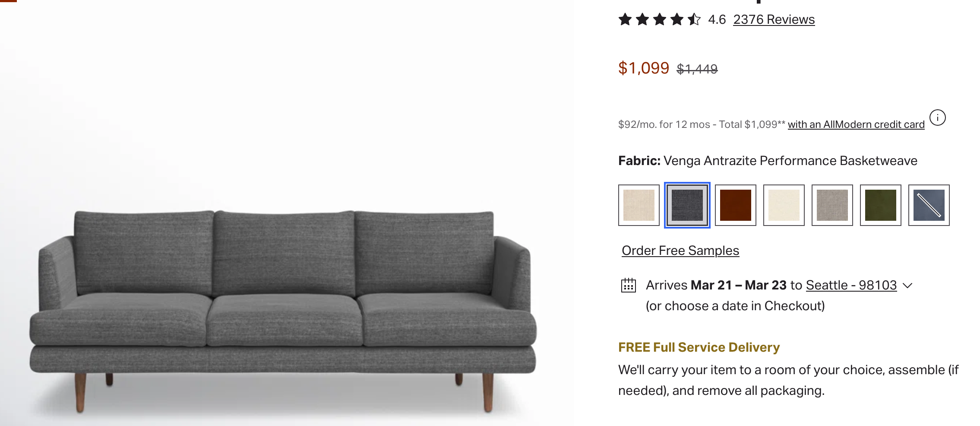980x426 pixels.
Task: Click the $1,099 sale price
Action: pyautogui.click(x=643, y=68)
